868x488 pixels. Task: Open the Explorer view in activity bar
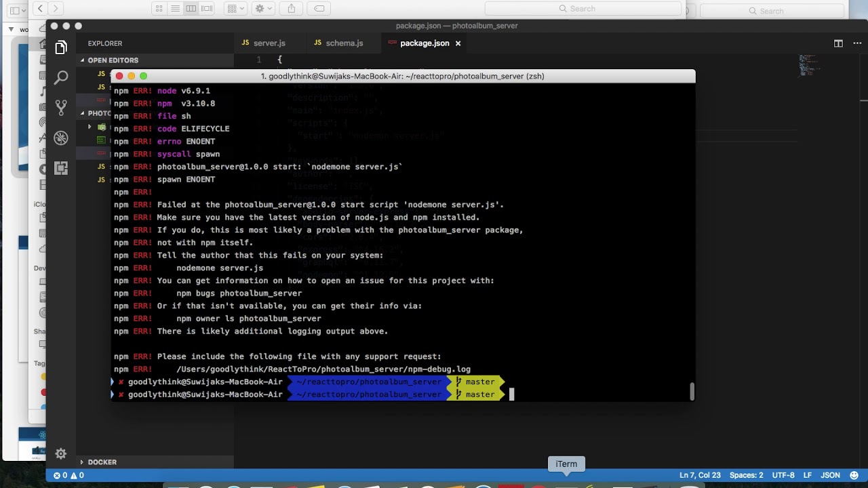tap(61, 47)
